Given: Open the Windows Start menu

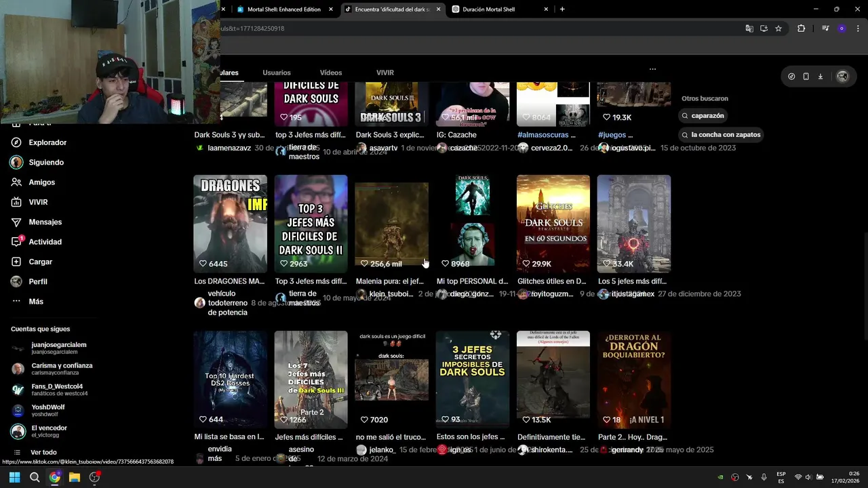Looking at the screenshot, I should pyautogui.click(x=14, y=477).
